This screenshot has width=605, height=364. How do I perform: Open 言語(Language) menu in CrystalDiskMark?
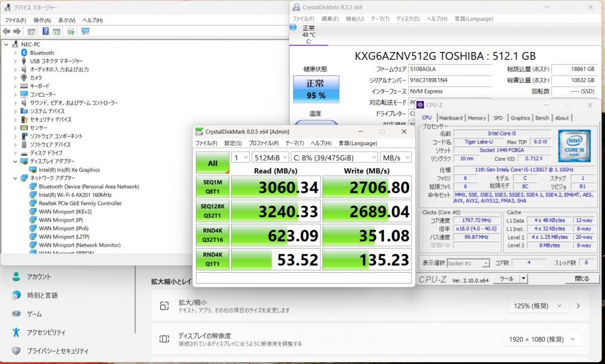(358, 143)
